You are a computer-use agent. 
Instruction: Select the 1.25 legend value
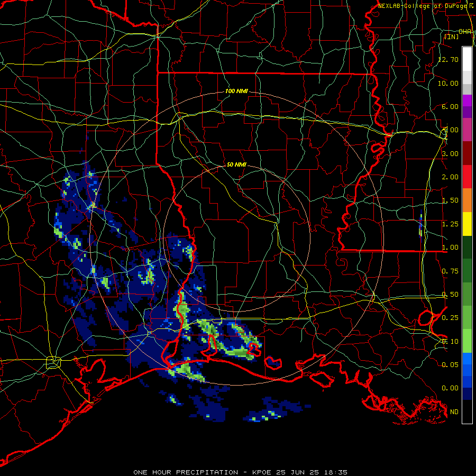coord(450,224)
